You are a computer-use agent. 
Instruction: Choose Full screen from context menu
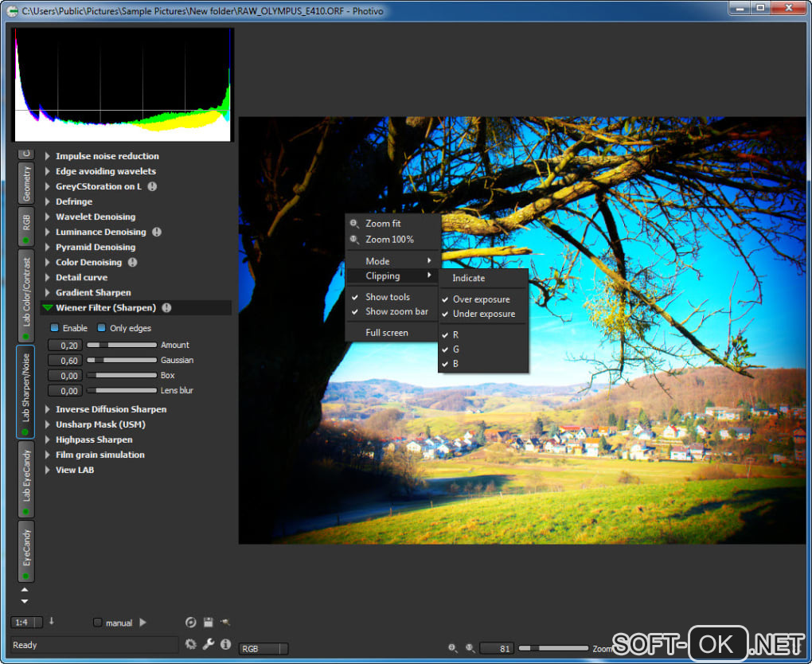pos(392,333)
